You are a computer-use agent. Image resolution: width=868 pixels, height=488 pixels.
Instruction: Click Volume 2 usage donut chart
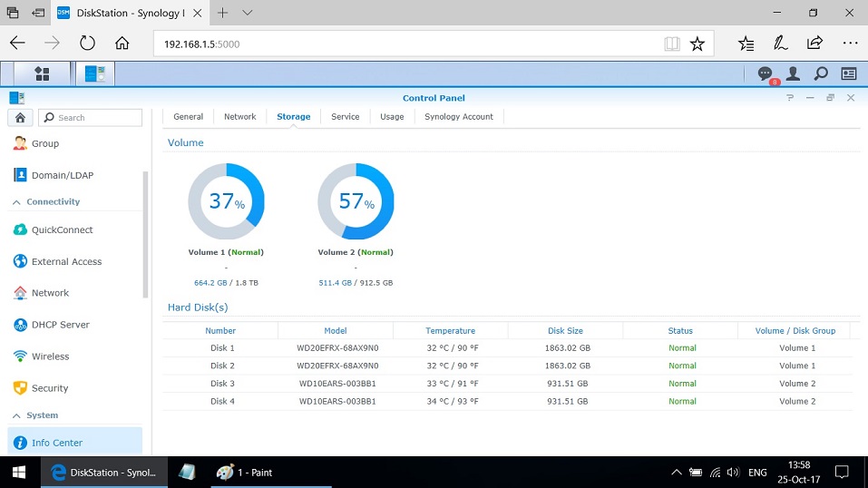356,201
